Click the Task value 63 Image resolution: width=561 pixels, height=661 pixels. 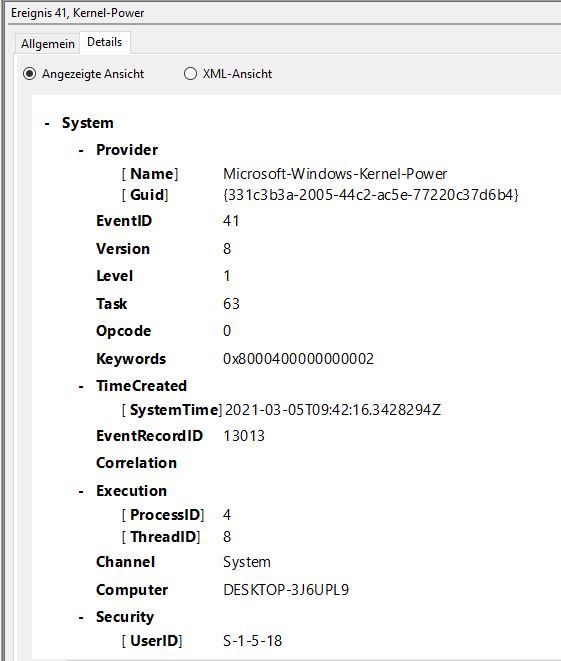click(x=231, y=304)
